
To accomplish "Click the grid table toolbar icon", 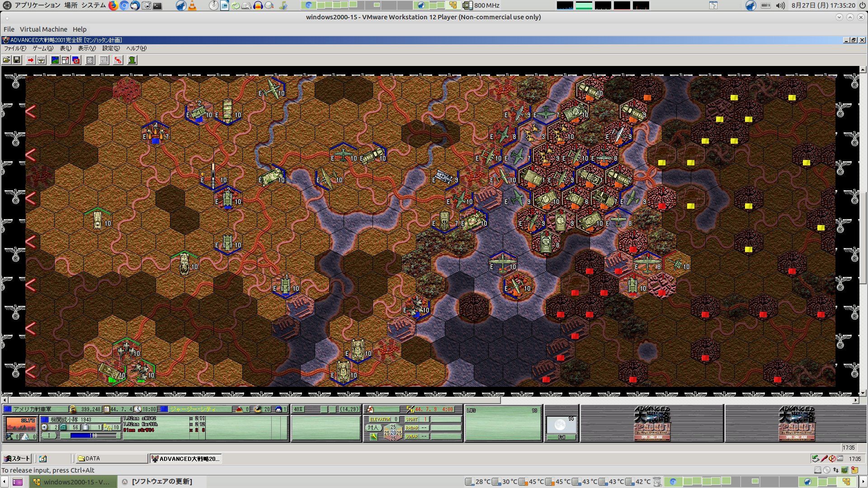I will pyautogui.click(x=90, y=60).
